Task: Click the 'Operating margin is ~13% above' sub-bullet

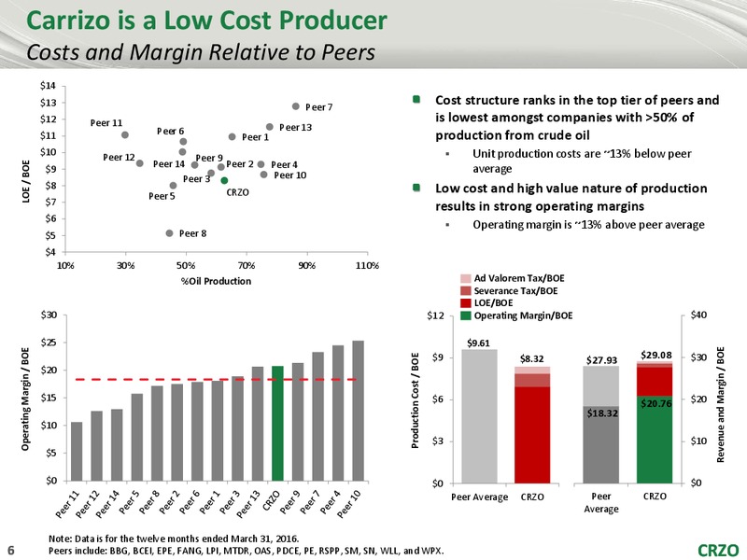Action: point(588,224)
